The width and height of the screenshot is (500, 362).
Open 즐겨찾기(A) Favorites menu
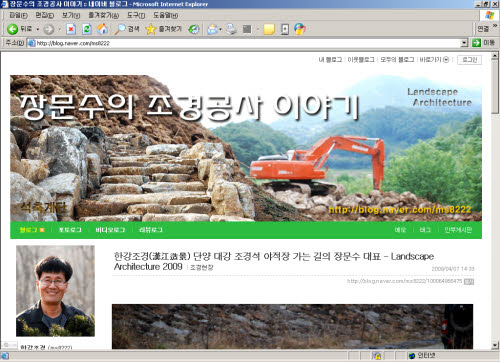click(x=104, y=15)
